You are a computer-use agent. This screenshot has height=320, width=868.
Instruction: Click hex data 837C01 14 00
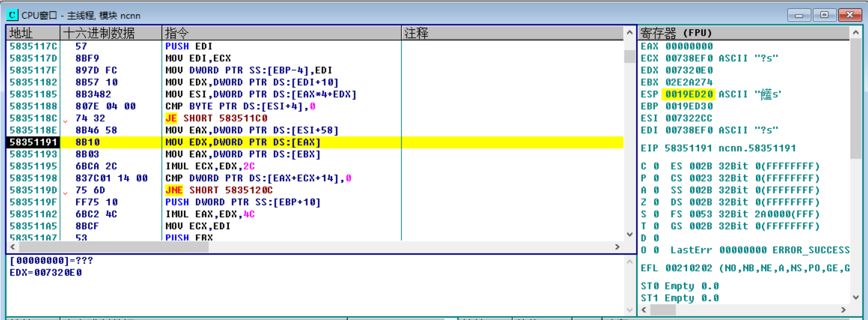tap(111, 178)
